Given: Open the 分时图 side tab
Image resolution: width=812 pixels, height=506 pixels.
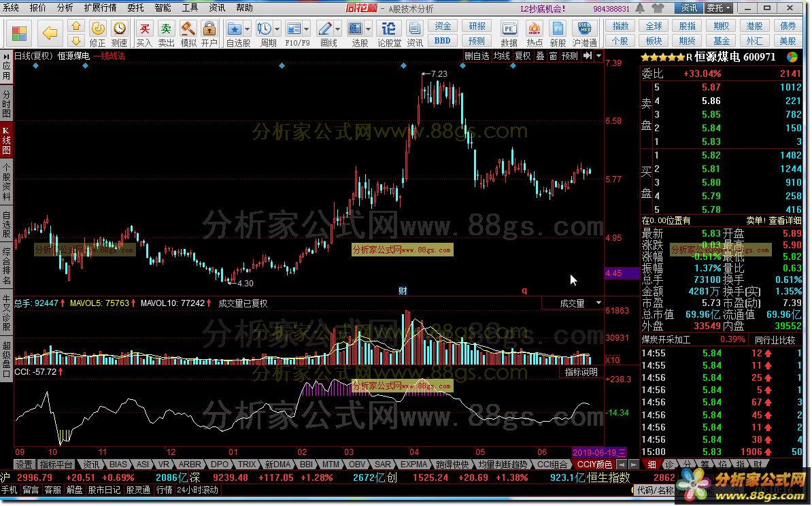Looking at the screenshot, I should click(x=6, y=103).
